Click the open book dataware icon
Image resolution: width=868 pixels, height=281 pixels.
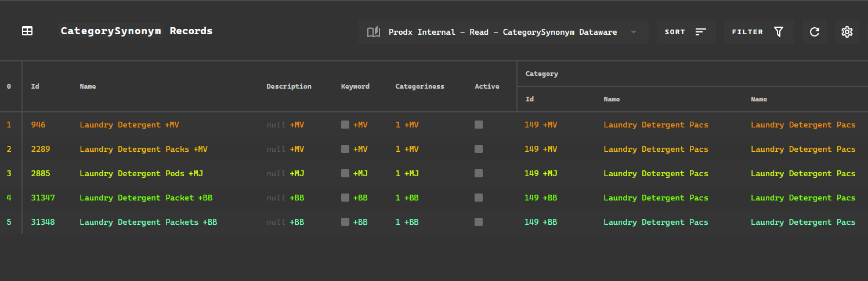click(x=374, y=32)
